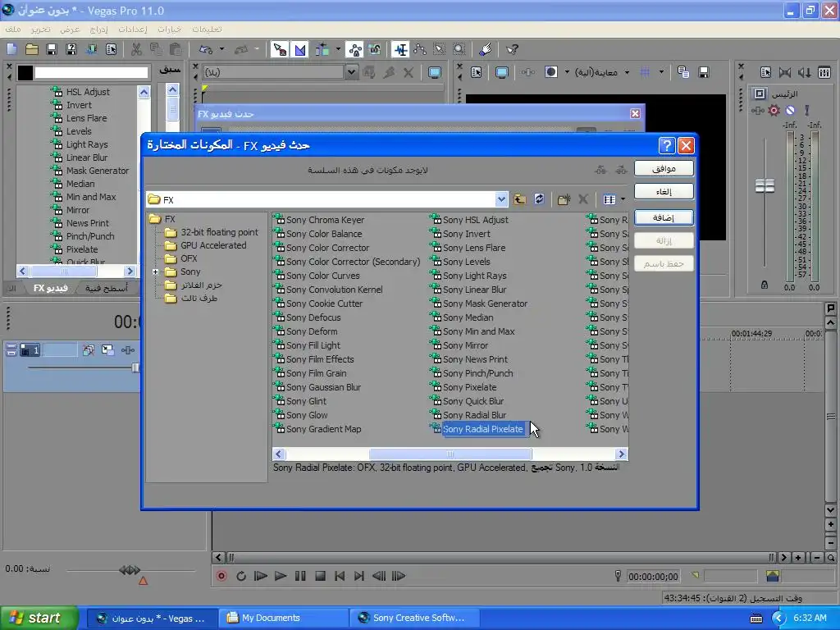Select the Normal Edit tool icon
The height and width of the screenshot is (630, 840).
400,49
